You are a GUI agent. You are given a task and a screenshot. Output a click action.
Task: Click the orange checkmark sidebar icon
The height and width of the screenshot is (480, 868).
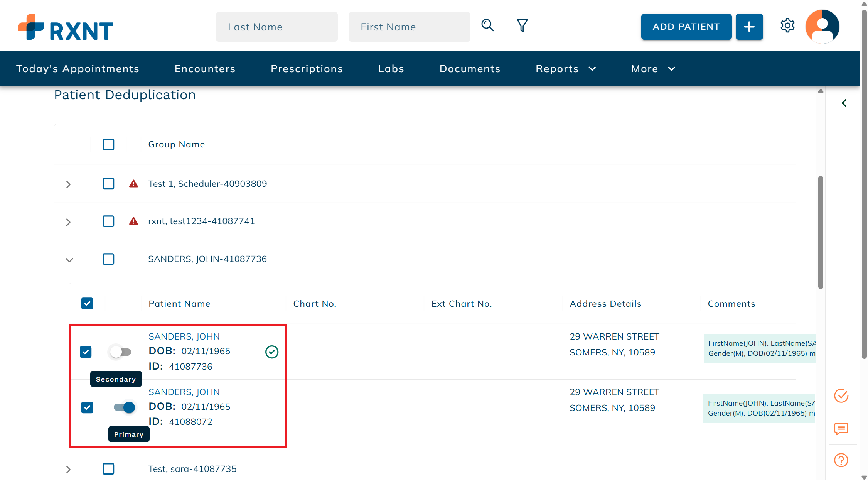click(x=841, y=396)
